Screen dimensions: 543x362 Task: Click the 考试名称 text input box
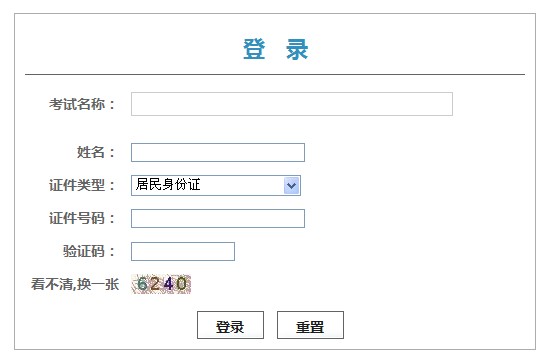click(292, 104)
